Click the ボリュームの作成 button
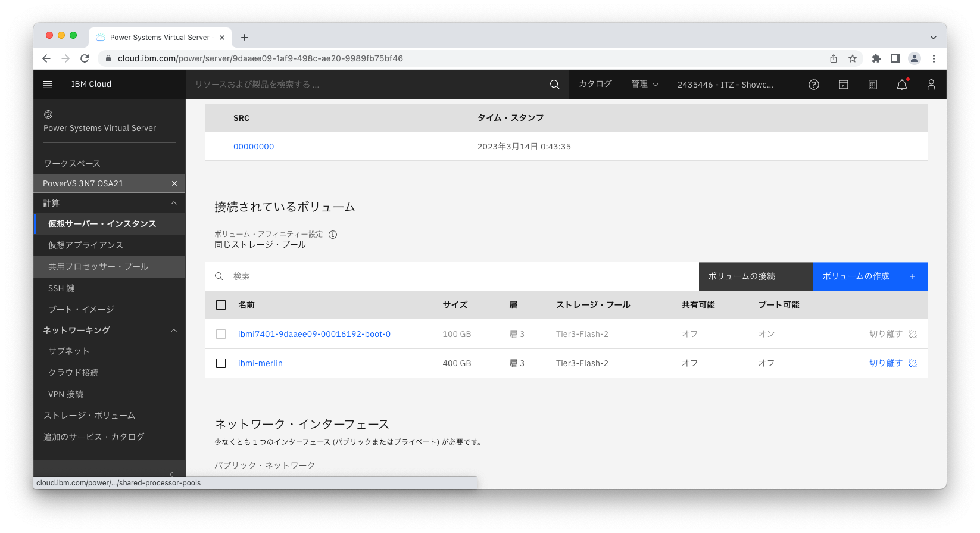 pyautogui.click(x=870, y=276)
